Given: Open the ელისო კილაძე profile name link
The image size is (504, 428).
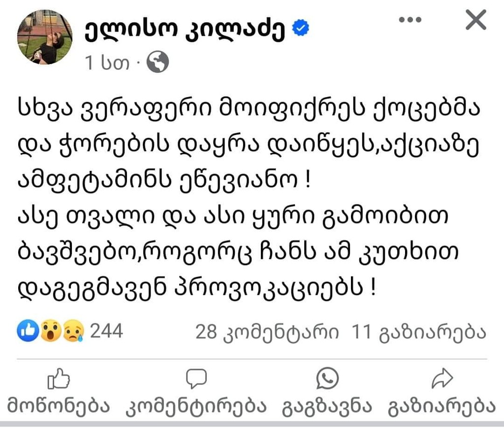Looking at the screenshot, I should pyautogui.click(x=186, y=30).
